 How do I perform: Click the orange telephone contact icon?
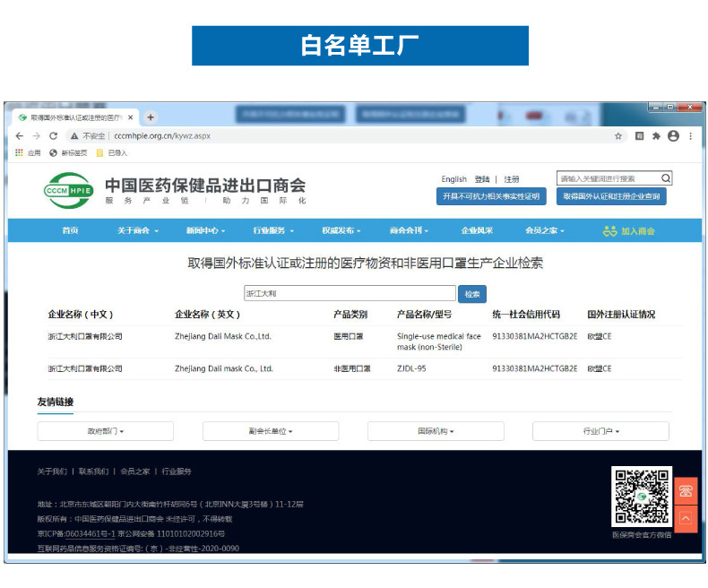(x=686, y=491)
